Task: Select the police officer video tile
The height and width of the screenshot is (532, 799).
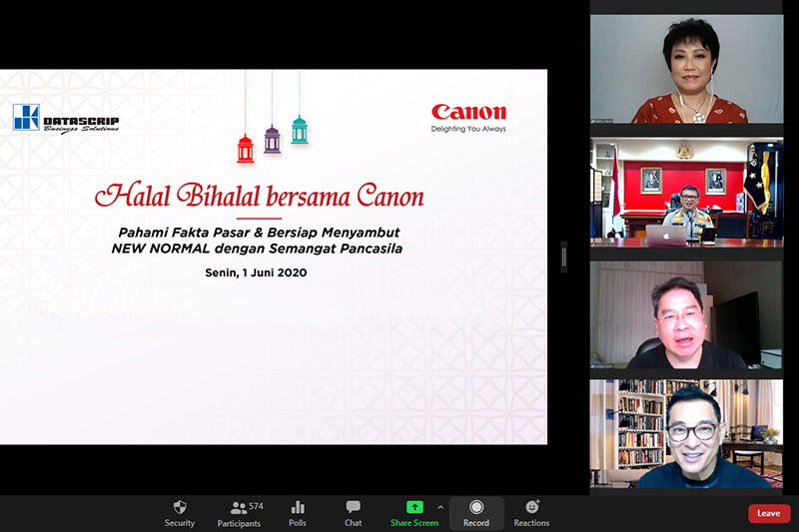Action: coord(686,193)
